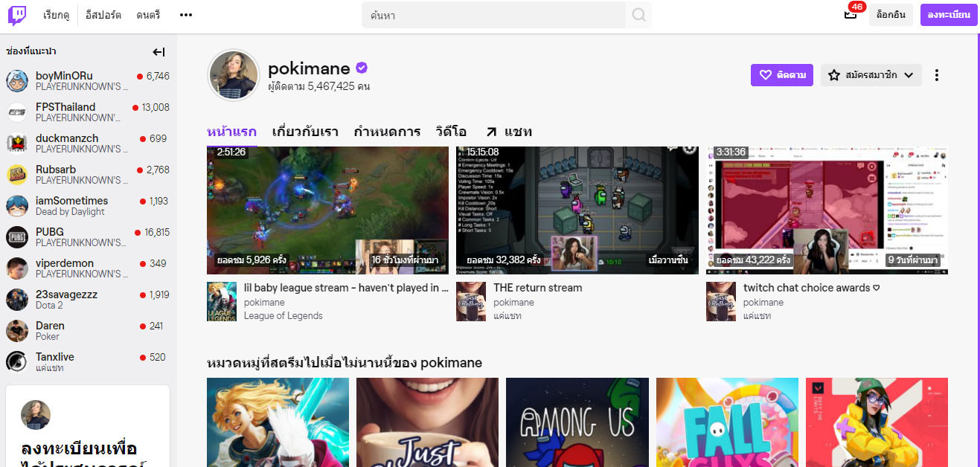Click the FPSThailand channel name
Image resolution: width=980 pixels, height=467 pixels.
(x=65, y=107)
